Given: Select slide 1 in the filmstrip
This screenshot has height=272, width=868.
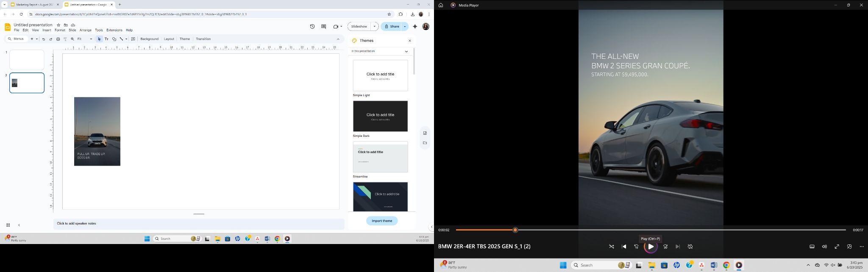Looking at the screenshot, I should coord(27,60).
